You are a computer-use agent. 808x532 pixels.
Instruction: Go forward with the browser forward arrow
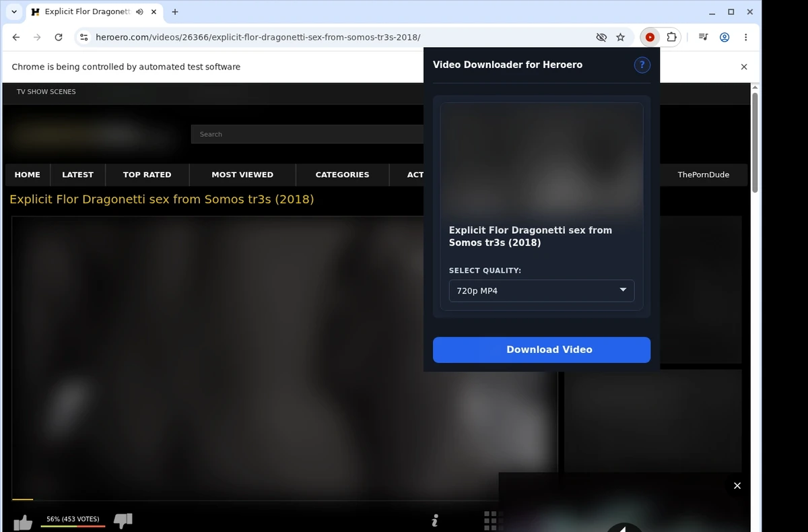[37, 38]
